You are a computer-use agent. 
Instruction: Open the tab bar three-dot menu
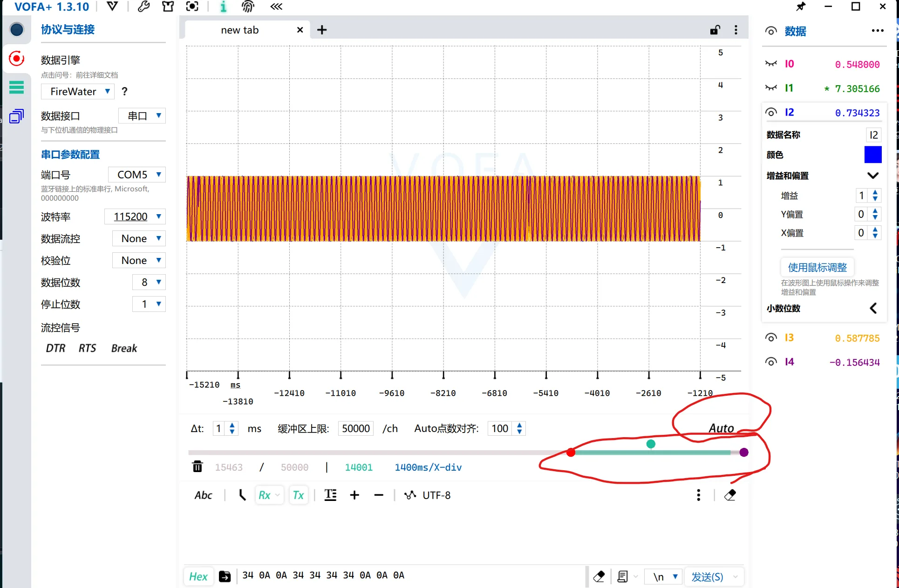tap(736, 30)
